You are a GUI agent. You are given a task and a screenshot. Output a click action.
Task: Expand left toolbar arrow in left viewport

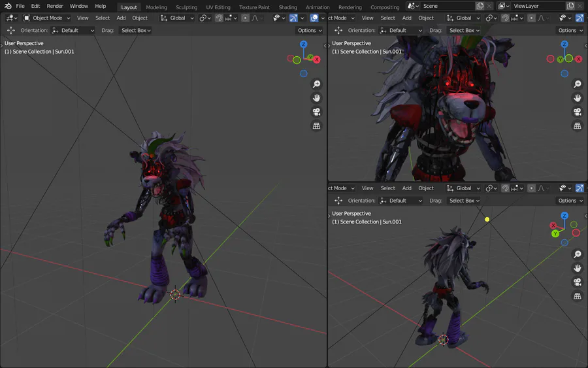[1, 45]
